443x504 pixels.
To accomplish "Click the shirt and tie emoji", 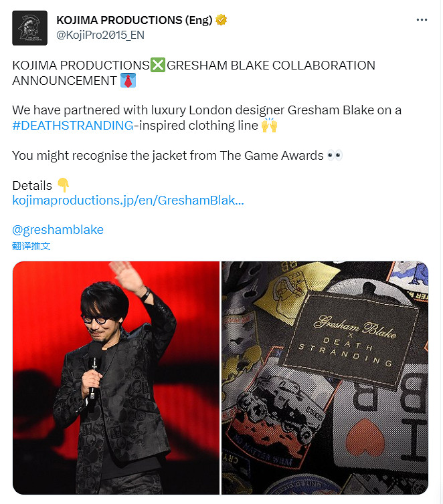I will click(x=128, y=80).
